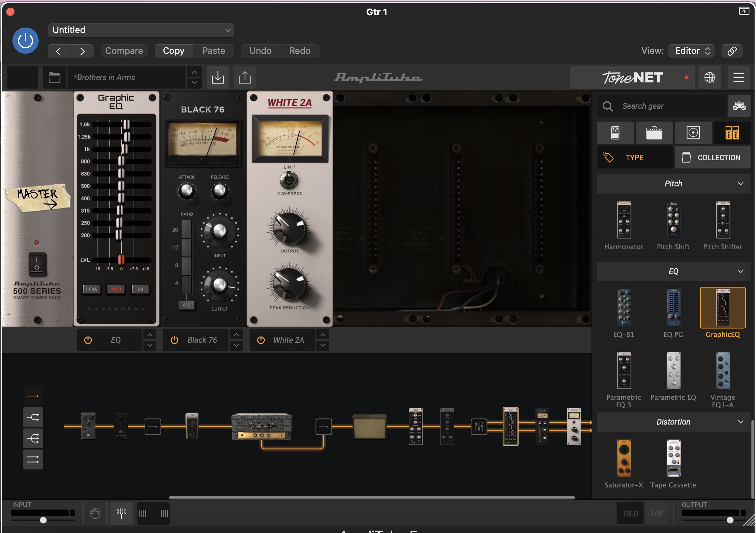Open the ToneNET panel
Screen dimensions: 756x533
point(633,77)
